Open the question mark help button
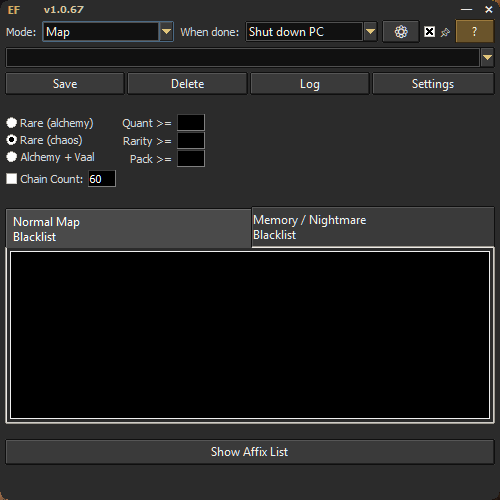Viewport: 500px width, 500px height. [474, 31]
